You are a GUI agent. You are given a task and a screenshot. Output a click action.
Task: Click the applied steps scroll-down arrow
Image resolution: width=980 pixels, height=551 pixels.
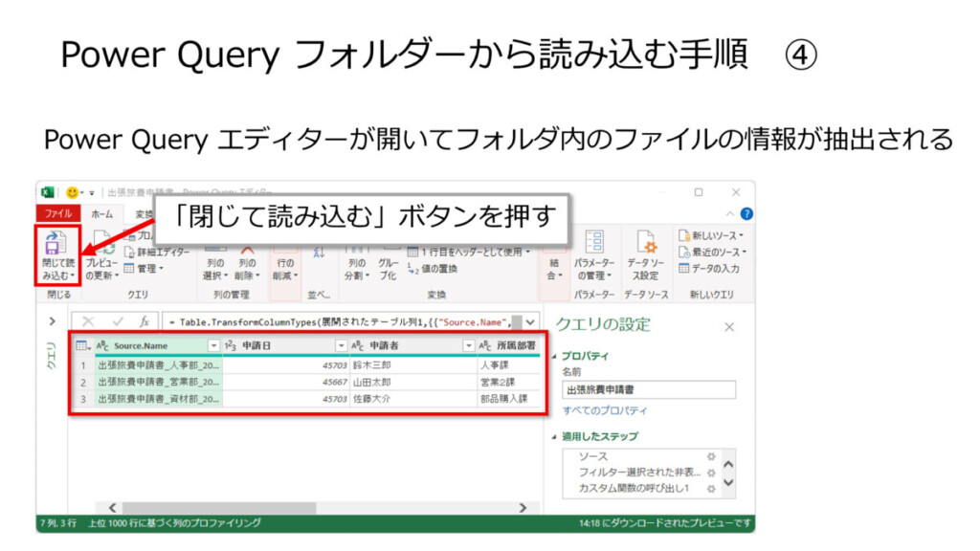[728, 482]
